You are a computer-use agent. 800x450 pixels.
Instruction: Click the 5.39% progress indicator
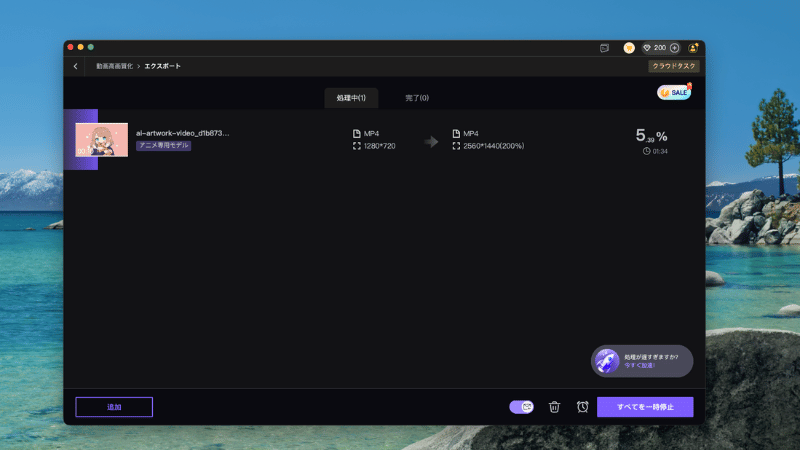pyautogui.click(x=651, y=136)
